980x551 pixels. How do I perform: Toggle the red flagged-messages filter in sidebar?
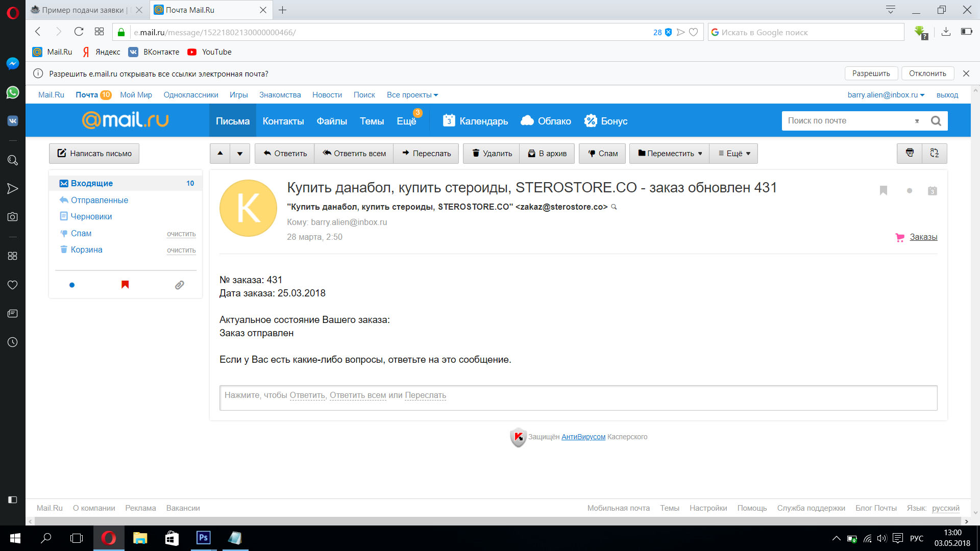click(x=125, y=285)
